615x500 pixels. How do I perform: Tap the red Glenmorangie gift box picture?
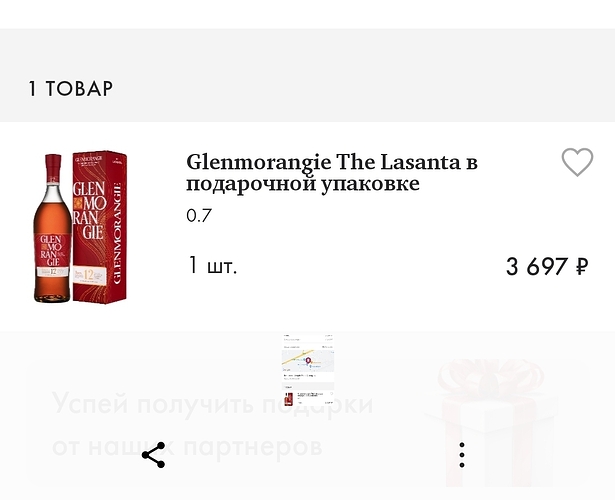[x=100, y=227]
